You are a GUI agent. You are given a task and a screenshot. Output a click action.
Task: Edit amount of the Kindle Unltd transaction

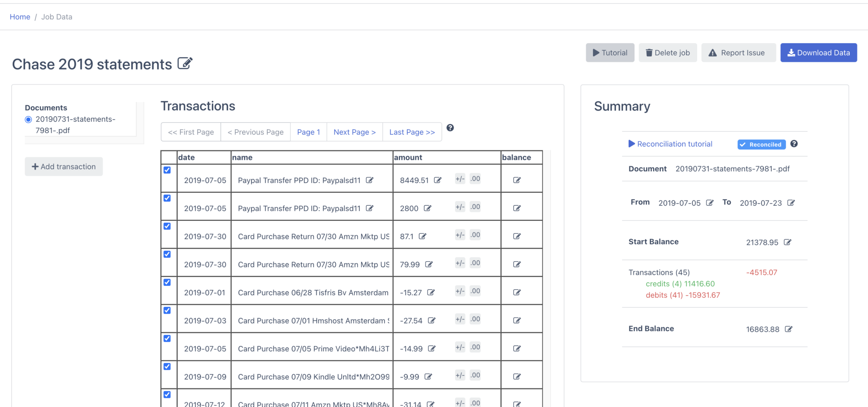click(x=429, y=376)
